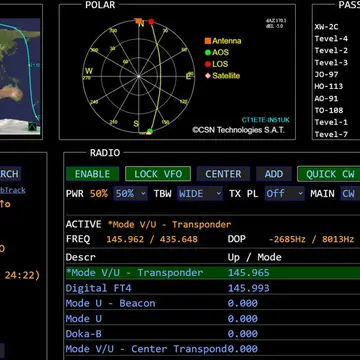Select TO-108 in the passes list
The width and height of the screenshot is (360, 360).
[329, 110]
